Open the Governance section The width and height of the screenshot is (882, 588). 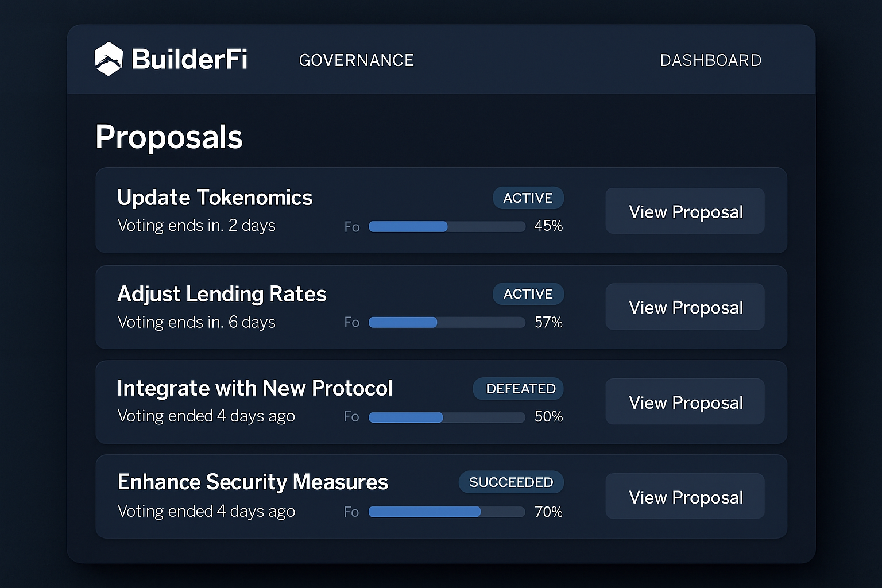[356, 60]
